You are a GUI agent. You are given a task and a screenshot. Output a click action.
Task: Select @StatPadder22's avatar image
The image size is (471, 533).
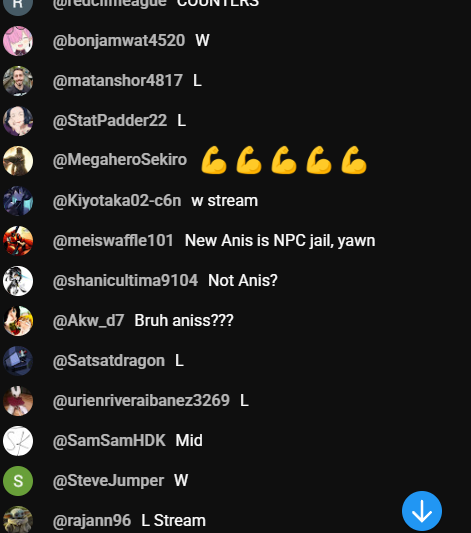click(x=18, y=121)
